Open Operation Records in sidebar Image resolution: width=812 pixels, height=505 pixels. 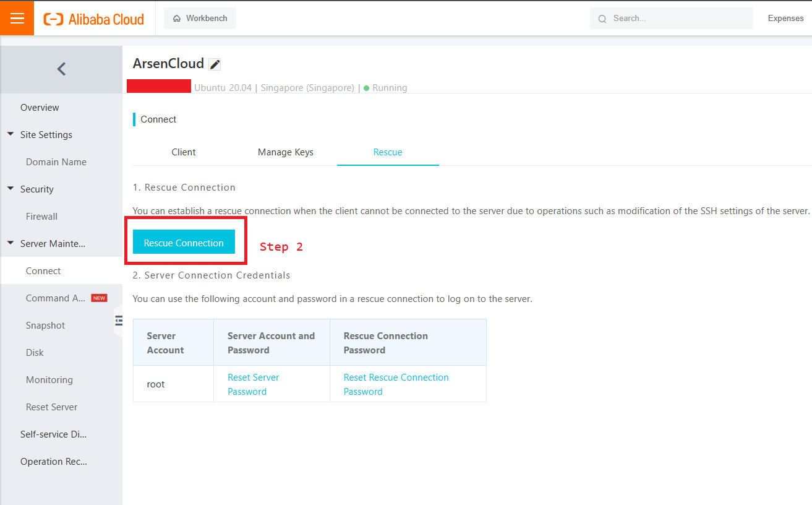click(53, 462)
